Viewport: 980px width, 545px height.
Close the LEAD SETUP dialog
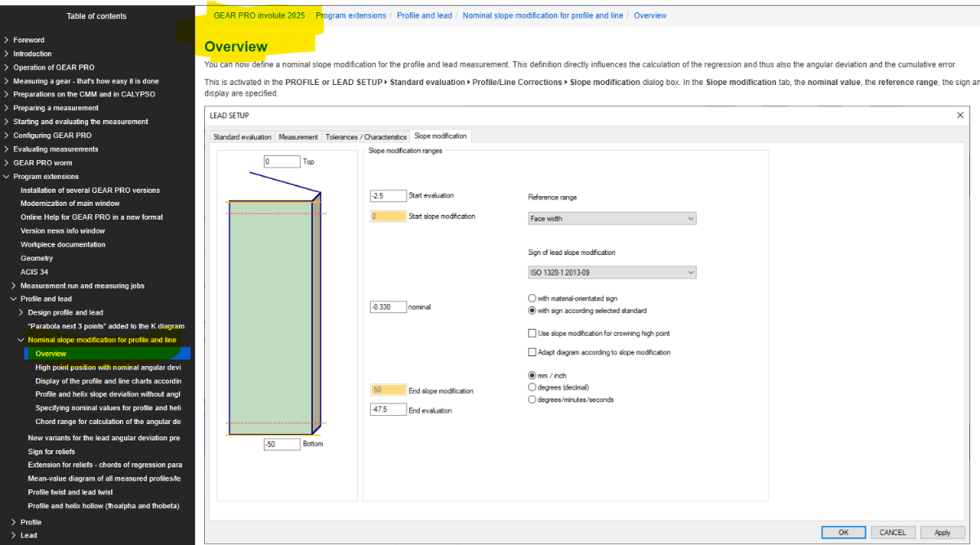(960, 115)
